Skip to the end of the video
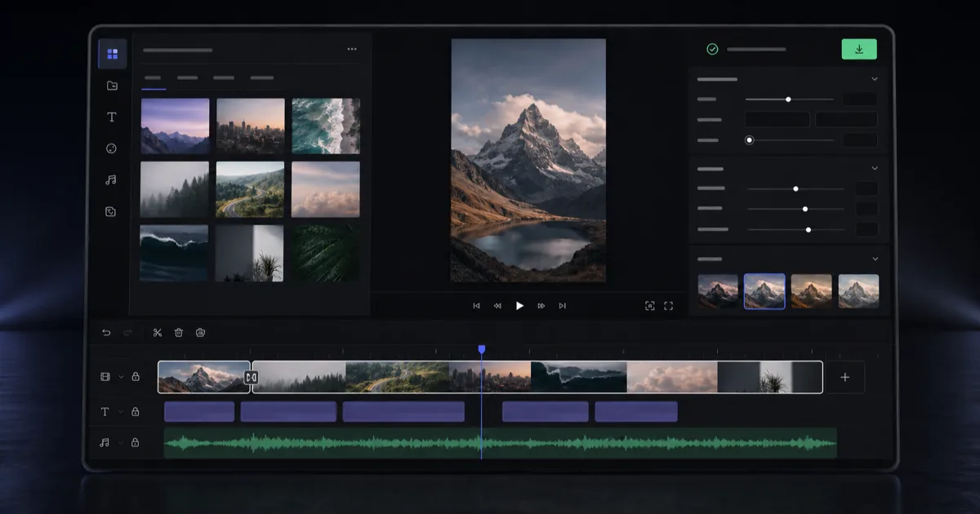This screenshot has height=514, width=980. click(x=562, y=306)
